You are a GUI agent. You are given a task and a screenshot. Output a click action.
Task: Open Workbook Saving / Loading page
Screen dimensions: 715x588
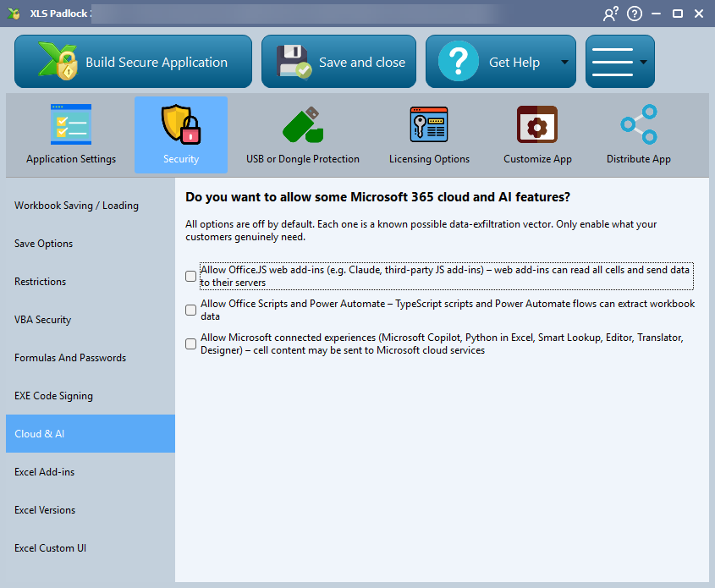[x=91, y=206]
